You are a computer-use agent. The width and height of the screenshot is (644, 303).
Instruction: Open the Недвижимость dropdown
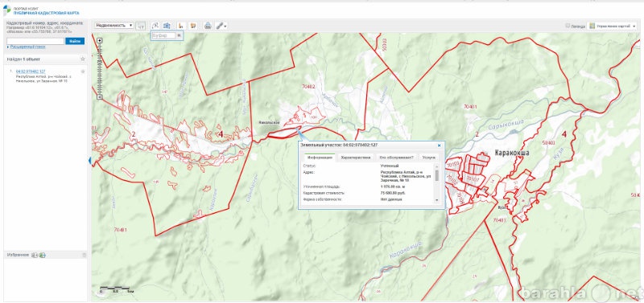click(x=114, y=26)
